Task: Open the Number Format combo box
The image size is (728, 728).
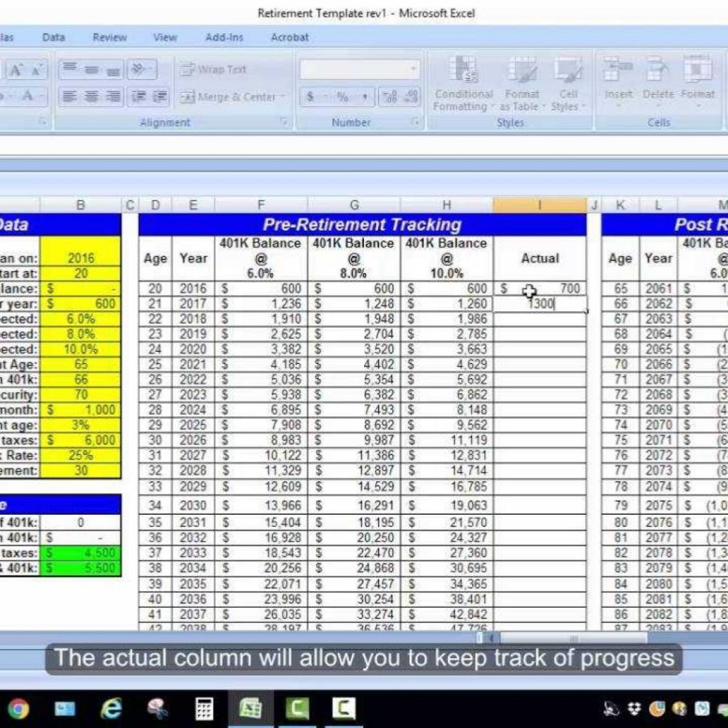Action: point(359,68)
